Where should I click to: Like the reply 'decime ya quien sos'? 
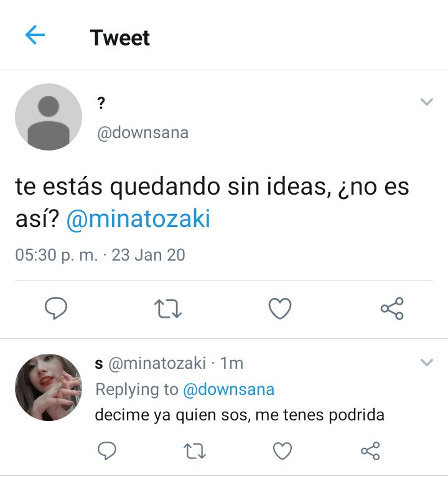(282, 451)
